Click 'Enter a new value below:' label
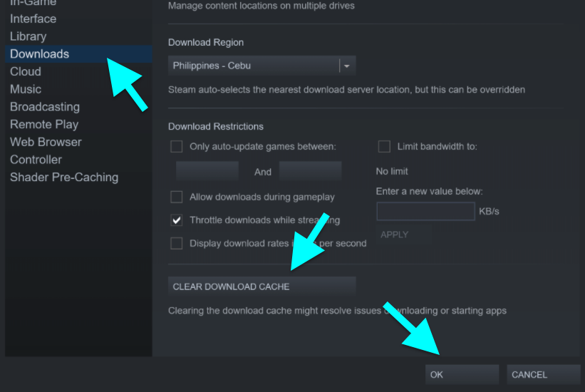Screen dimensions: 585x392 (x=429, y=192)
